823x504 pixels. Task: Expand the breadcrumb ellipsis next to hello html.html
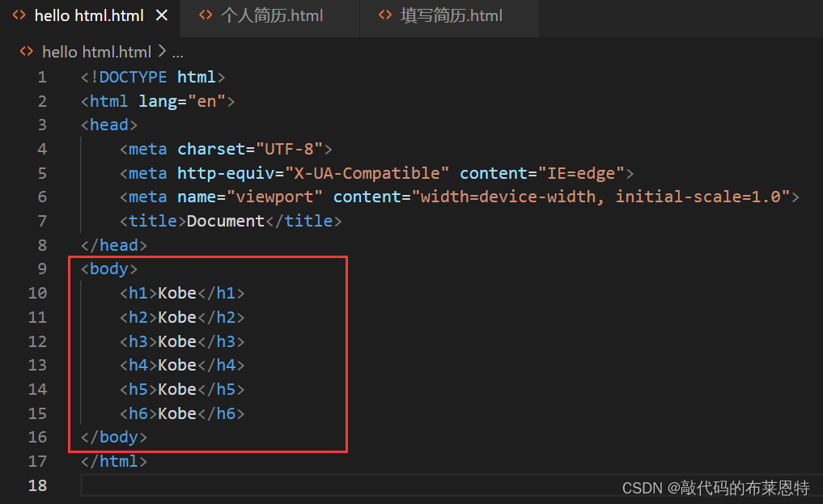[x=178, y=51]
